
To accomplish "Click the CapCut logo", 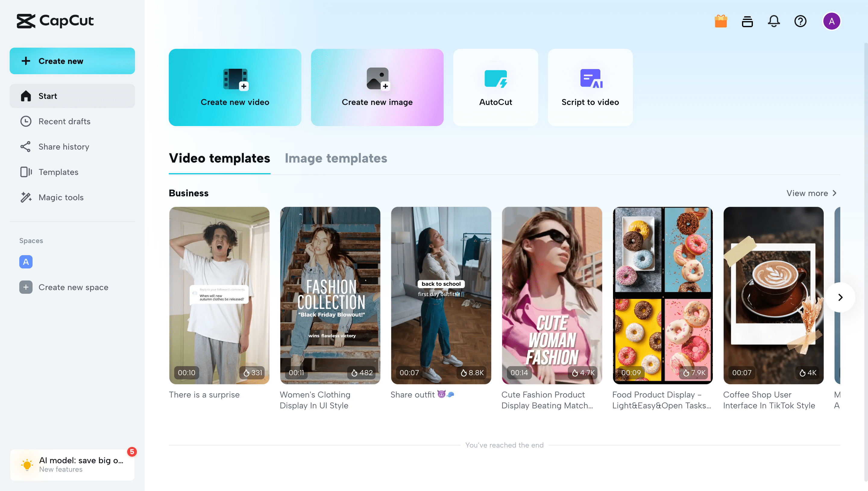I will (55, 21).
